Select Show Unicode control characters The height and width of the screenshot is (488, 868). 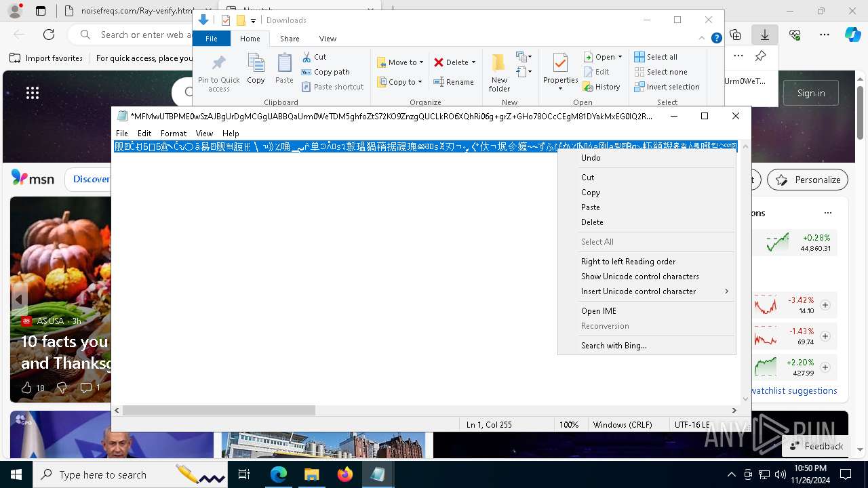pos(646,277)
